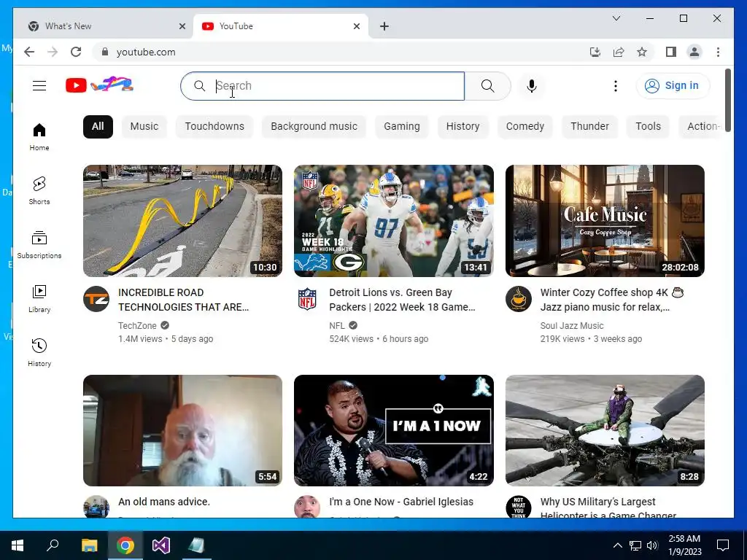The height and width of the screenshot is (560, 747).
Task: Open Library in the sidebar
Action: 39,299
